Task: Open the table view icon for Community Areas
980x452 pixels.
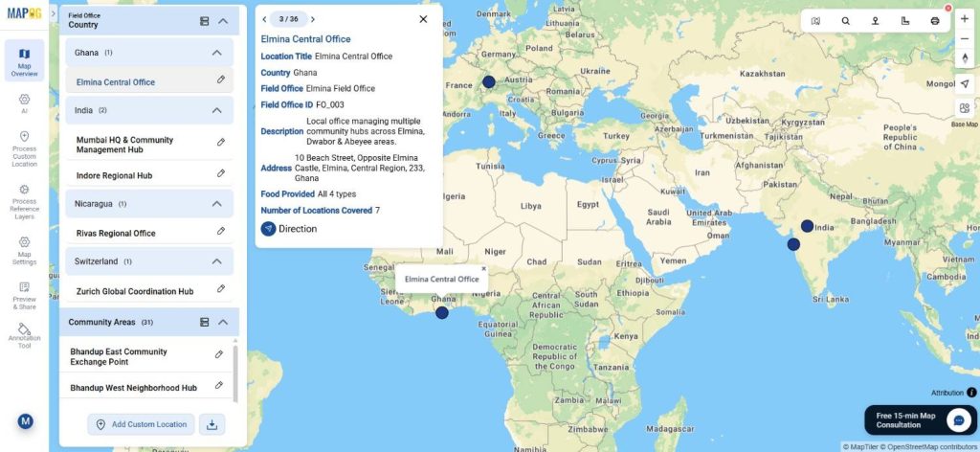Action: point(204,322)
